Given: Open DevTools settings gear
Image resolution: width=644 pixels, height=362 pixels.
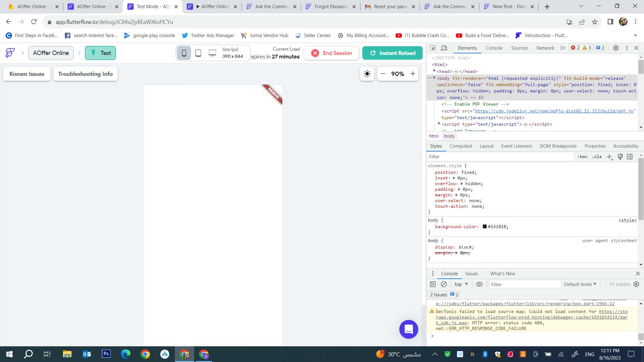Looking at the screenshot, I should [x=616, y=48].
